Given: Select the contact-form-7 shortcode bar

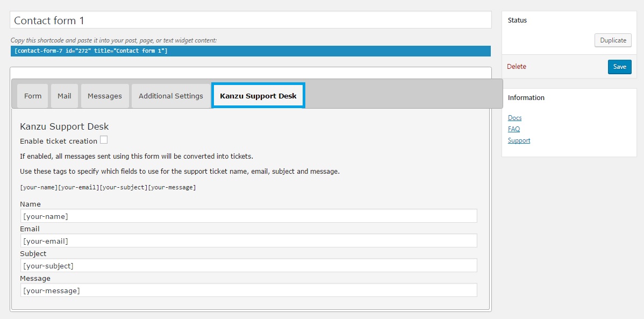Looking at the screenshot, I should coord(251,51).
